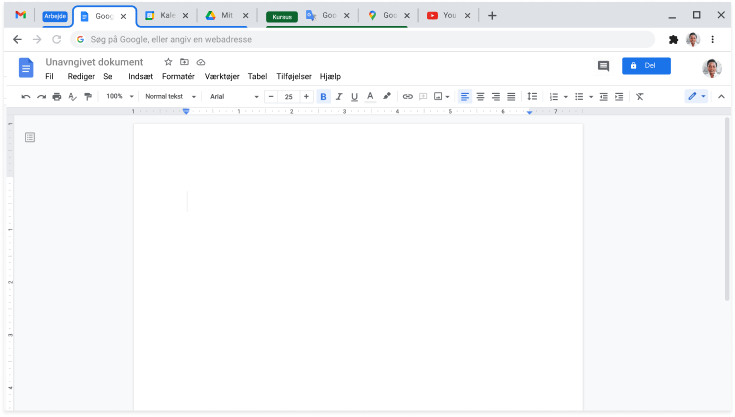The width and height of the screenshot is (735, 417).
Task: Open the Rediger menu
Action: (x=81, y=76)
